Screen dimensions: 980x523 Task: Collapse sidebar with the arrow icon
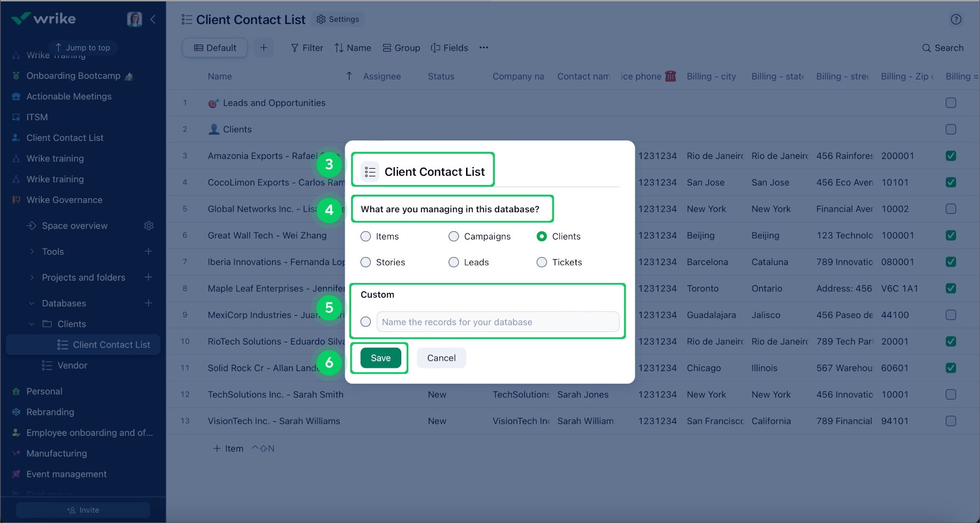[x=153, y=20]
